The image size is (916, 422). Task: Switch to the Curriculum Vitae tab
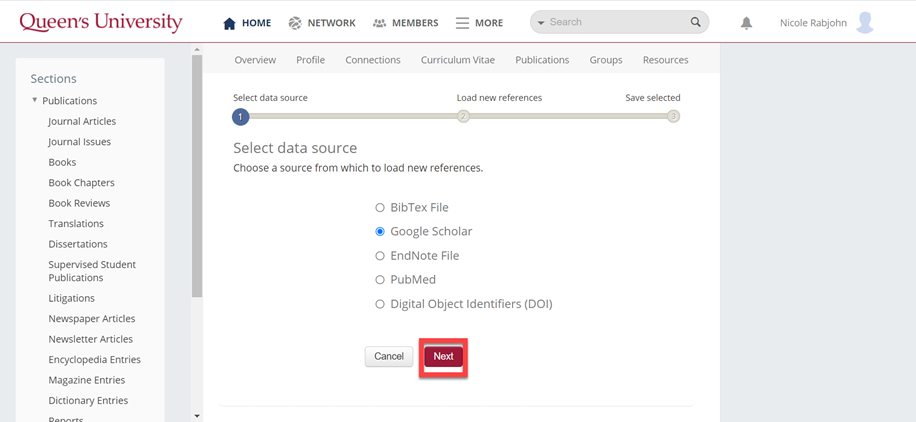tap(458, 60)
